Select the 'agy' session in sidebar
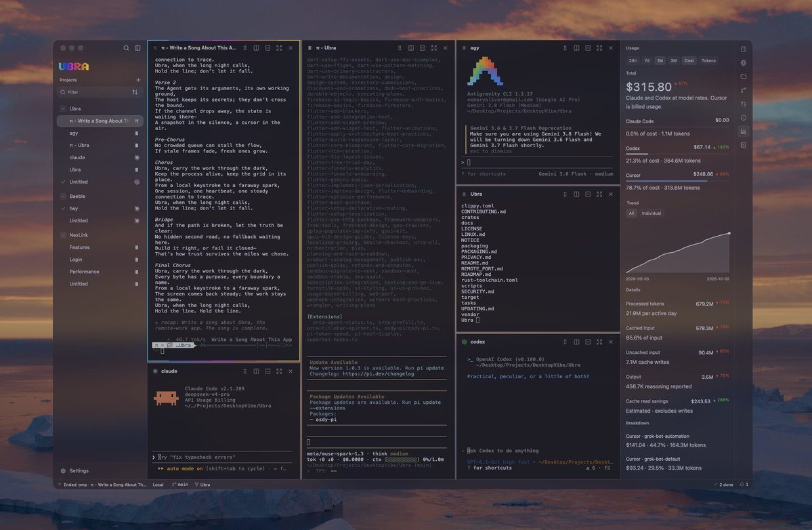This screenshot has width=812, height=530. click(100, 133)
